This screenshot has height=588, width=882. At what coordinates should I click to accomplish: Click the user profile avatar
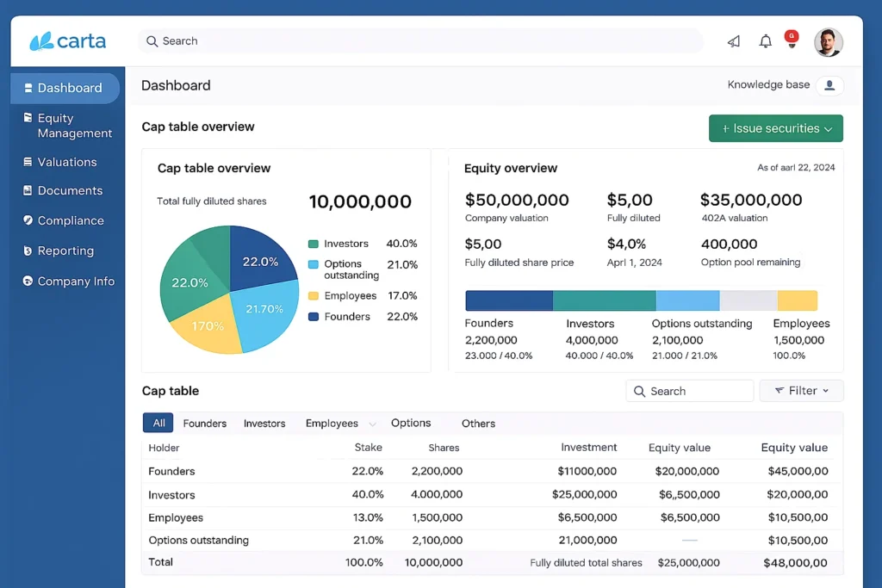828,41
